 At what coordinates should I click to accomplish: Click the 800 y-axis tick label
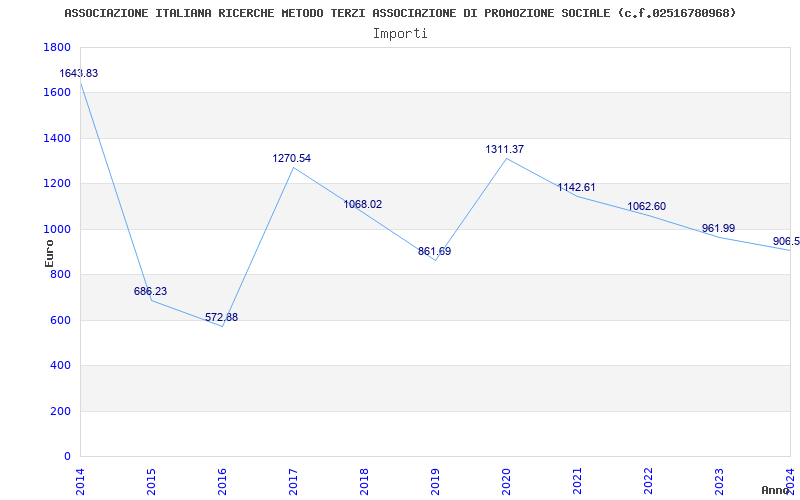click(x=60, y=274)
